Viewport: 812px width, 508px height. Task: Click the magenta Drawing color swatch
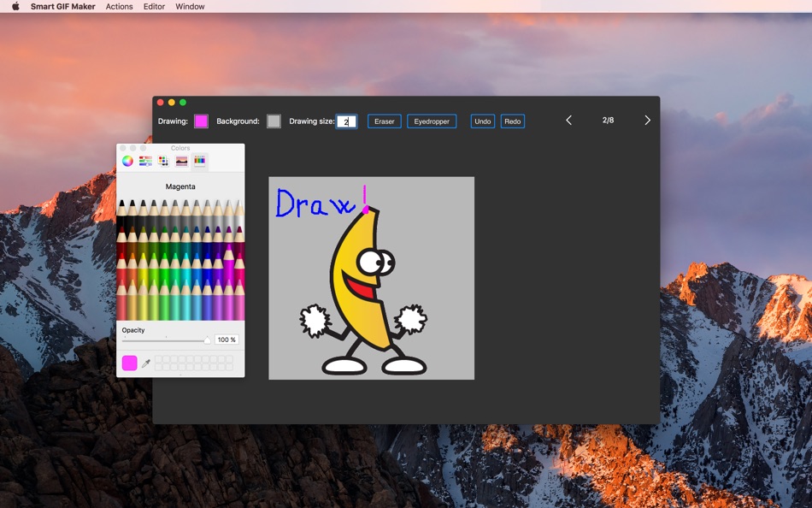click(201, 121)
